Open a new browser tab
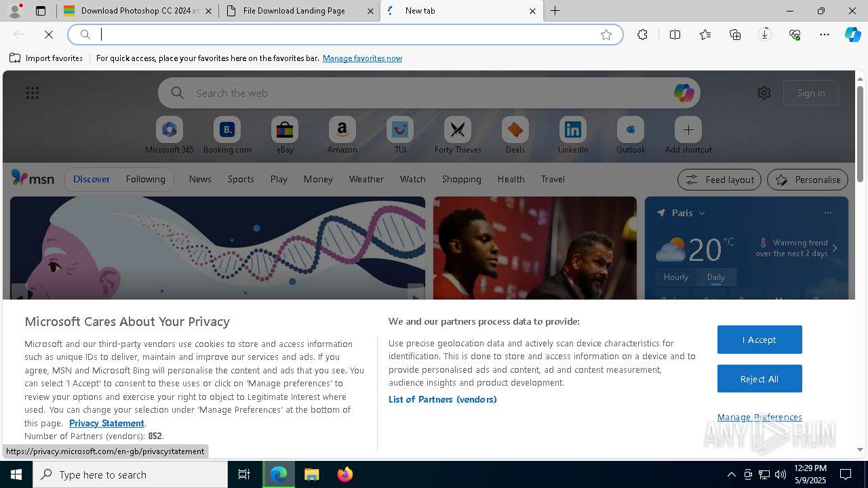This screenshot has height=488, width=868. (x=555, y=11)
